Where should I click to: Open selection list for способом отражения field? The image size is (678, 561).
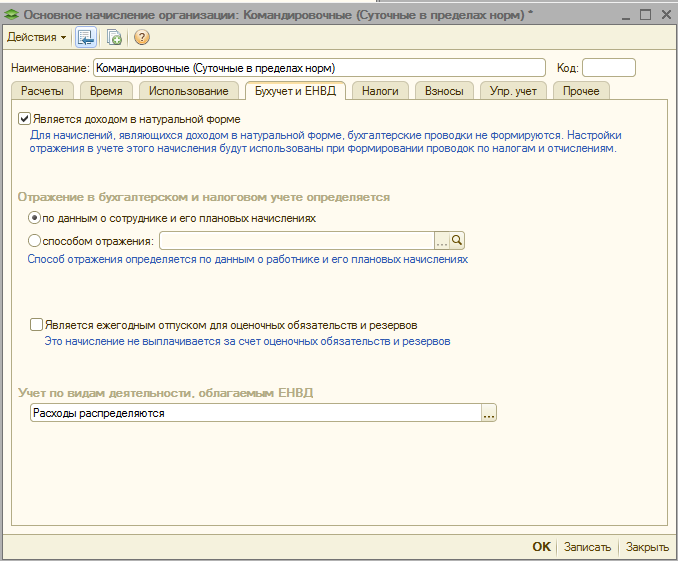441,240
